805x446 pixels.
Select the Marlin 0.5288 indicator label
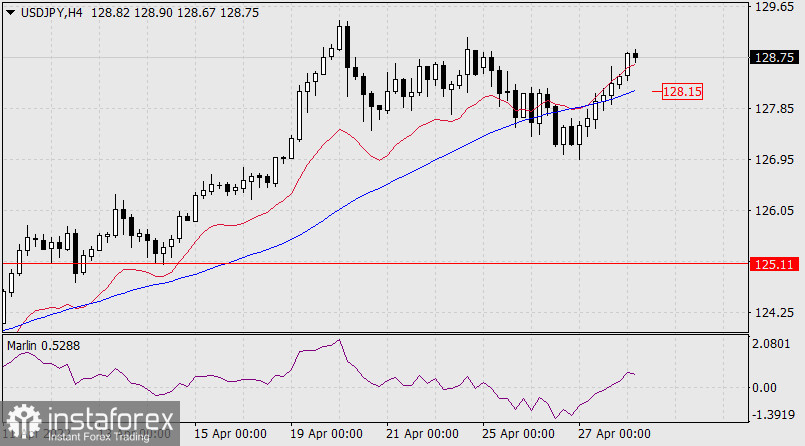[45, 345]
